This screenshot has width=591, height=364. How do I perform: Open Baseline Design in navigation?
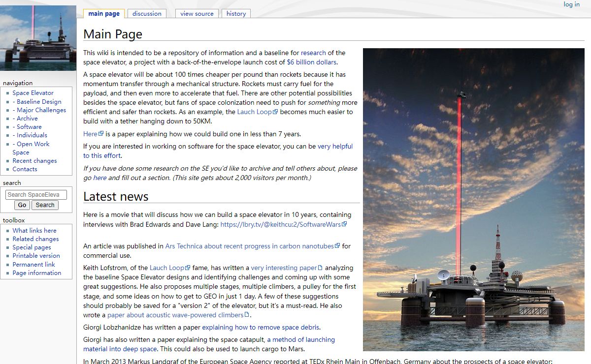(39, 102)
